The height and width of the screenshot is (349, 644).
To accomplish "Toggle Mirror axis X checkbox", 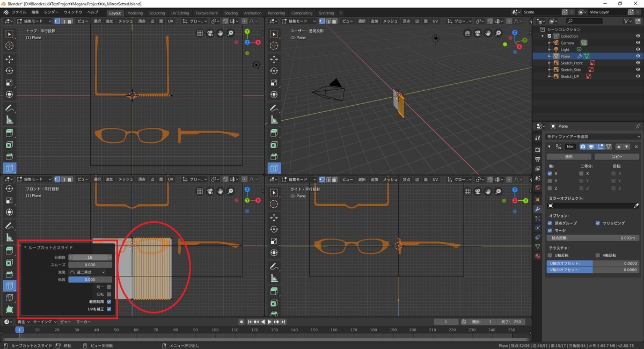I will pos(550,173).
